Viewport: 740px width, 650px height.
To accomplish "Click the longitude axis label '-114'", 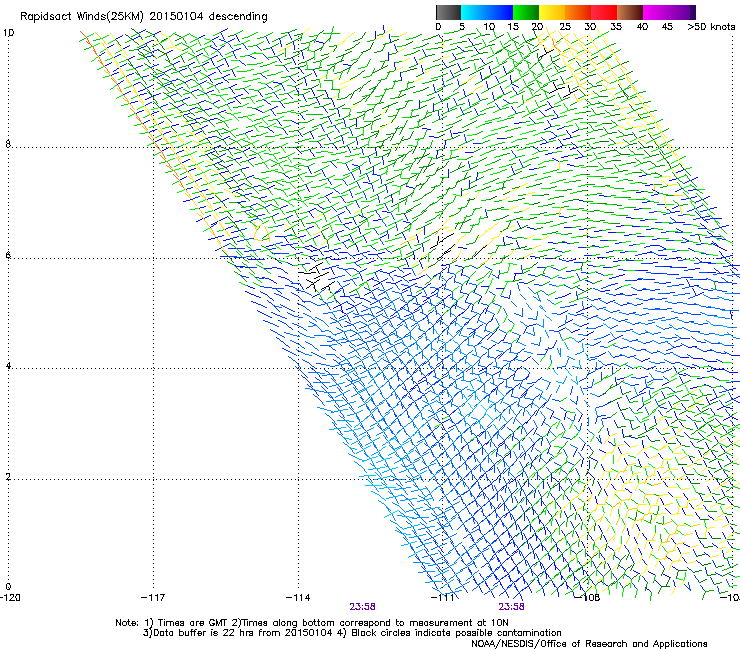I will (x=298, y=598).
